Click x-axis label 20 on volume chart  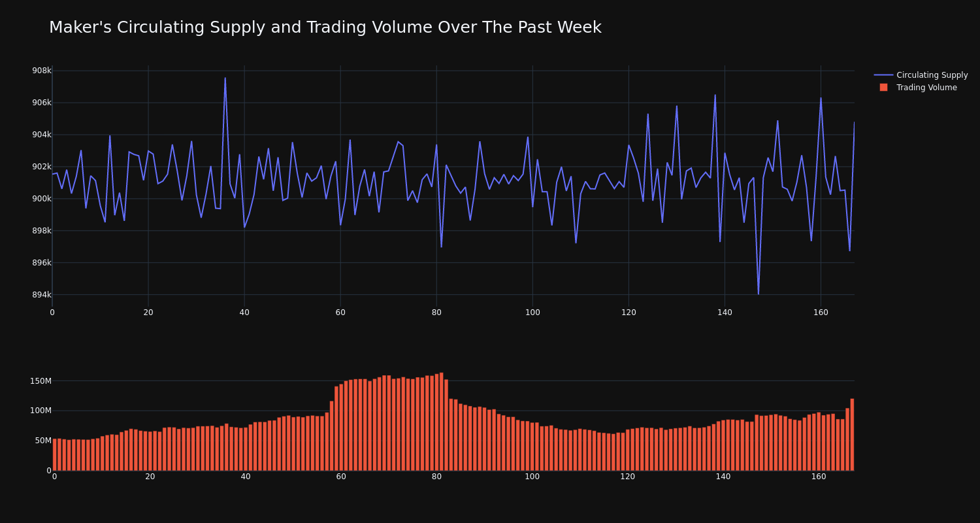tap(150, 477)
